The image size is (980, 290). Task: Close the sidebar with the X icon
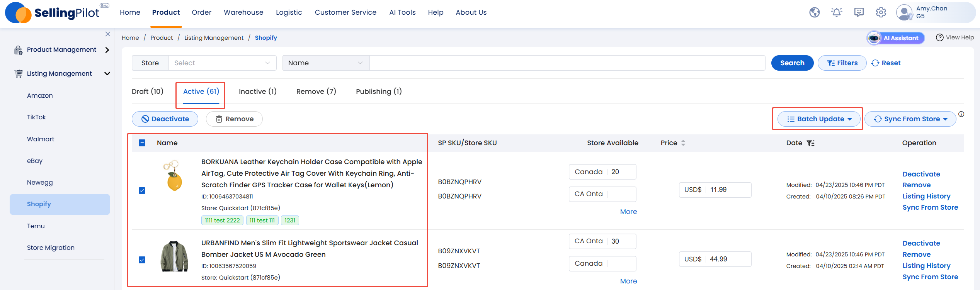pos(108,34)
